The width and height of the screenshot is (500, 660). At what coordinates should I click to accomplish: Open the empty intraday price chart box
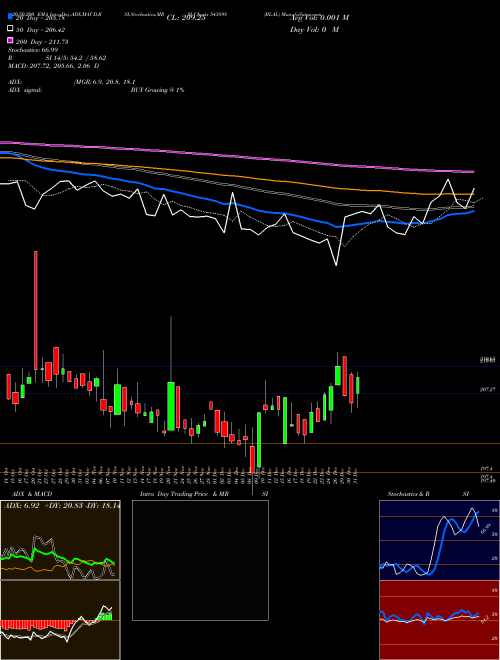tap(200, 560)
